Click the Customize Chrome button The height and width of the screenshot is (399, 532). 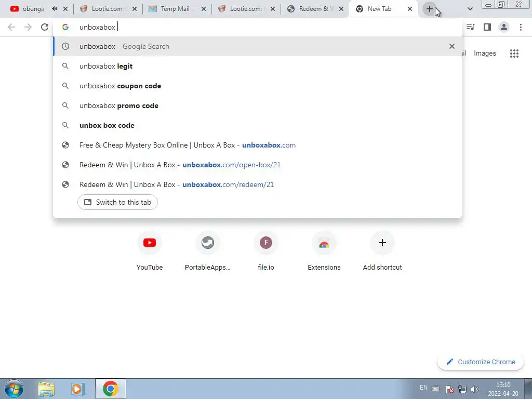point(481,362)
